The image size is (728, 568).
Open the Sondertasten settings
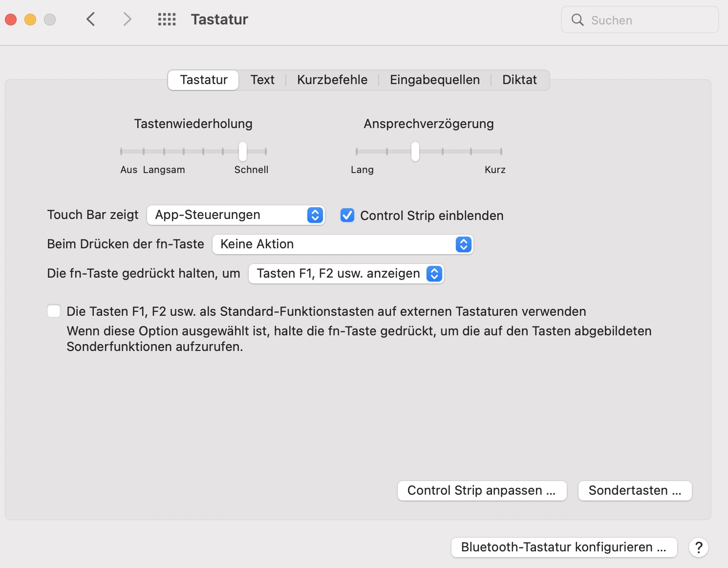tap(635, 491)
